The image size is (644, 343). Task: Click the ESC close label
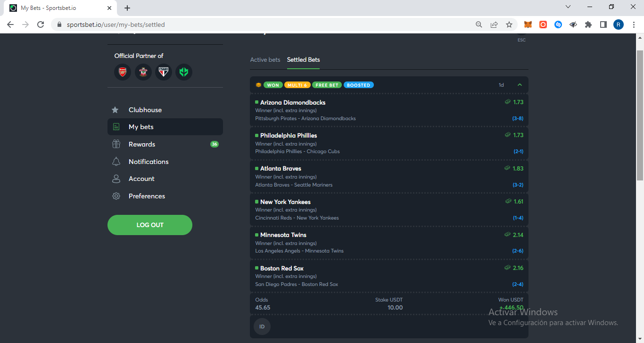[521, 40]
